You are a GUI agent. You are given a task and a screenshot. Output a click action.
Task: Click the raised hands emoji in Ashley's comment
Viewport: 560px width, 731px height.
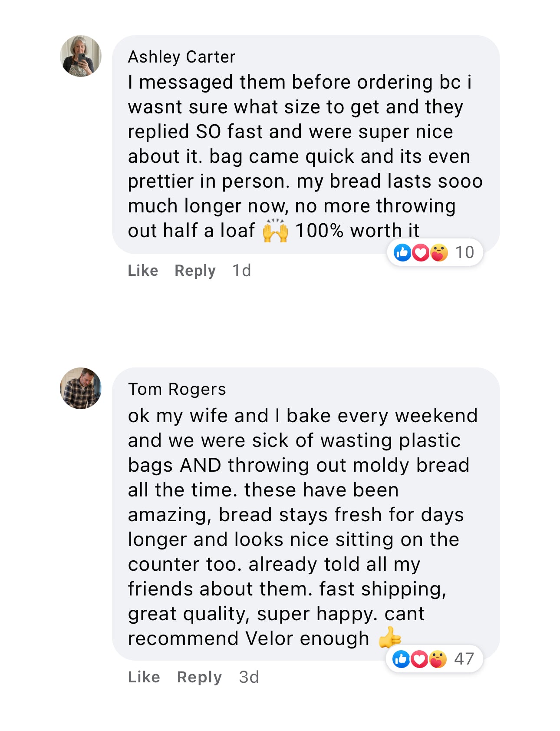[x=275, y=231]
